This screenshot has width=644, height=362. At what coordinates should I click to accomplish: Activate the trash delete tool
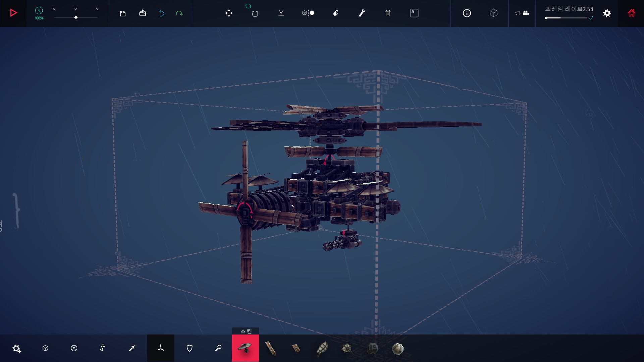coord(388,13)
